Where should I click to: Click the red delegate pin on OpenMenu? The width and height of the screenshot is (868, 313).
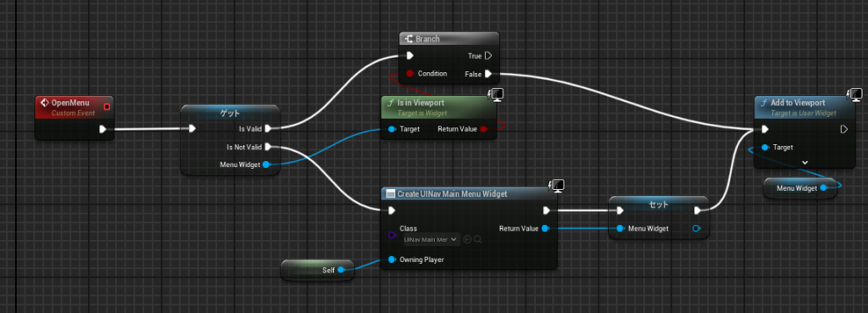(107, 106)
